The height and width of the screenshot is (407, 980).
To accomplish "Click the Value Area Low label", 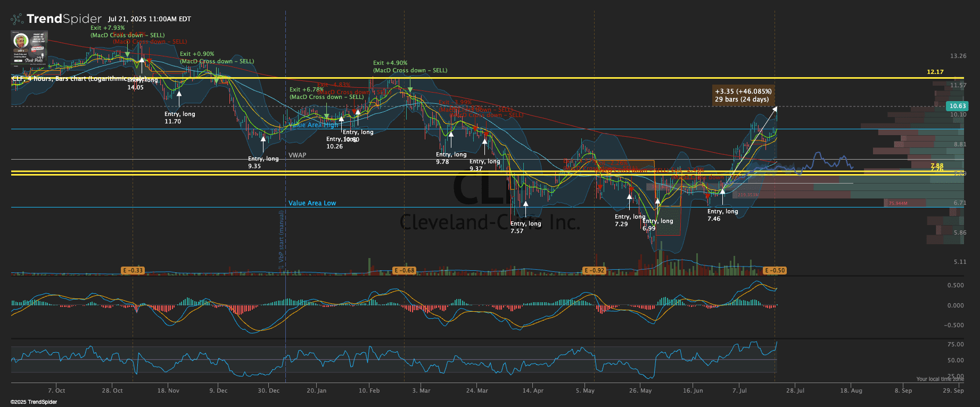I will (x=312, y=203).
